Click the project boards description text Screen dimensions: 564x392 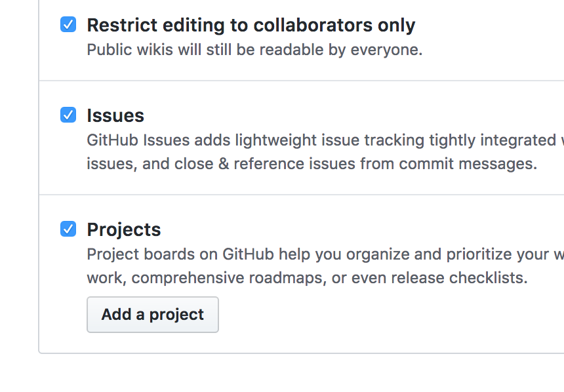click(x=315, y=254)
